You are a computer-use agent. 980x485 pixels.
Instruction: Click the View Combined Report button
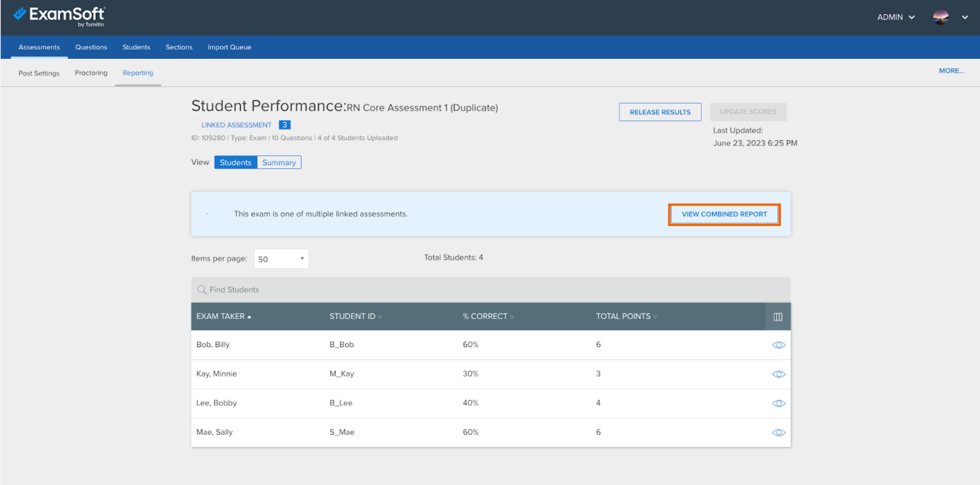tap(724, 214)
